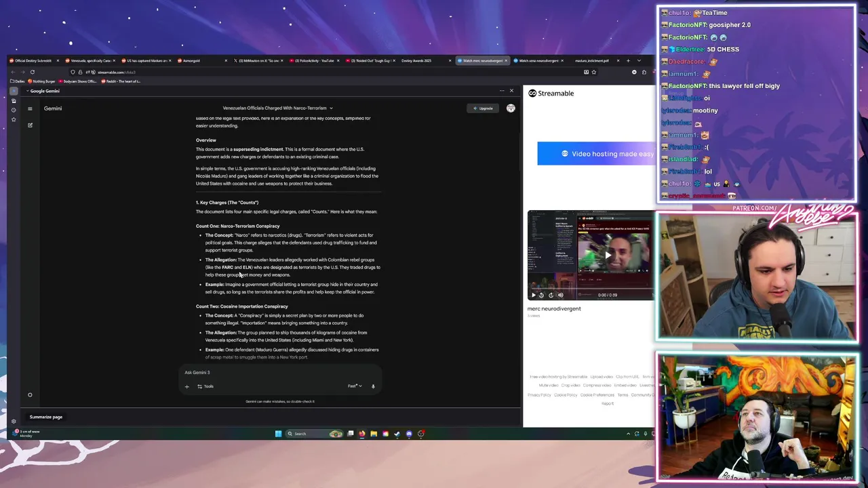
Task: Bookmark this page with the star icon
Action: (594, 72)
